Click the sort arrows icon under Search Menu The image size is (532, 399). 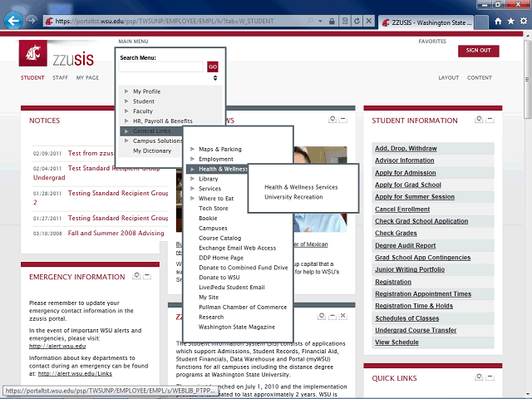[x=215, y=78]
